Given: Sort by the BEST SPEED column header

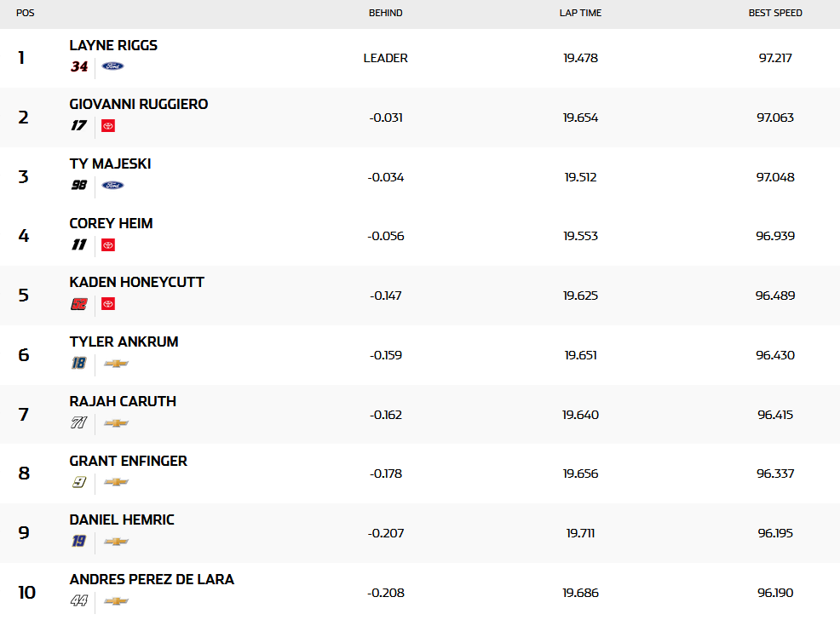Looking at the screenshot, I should click(775, 13).
